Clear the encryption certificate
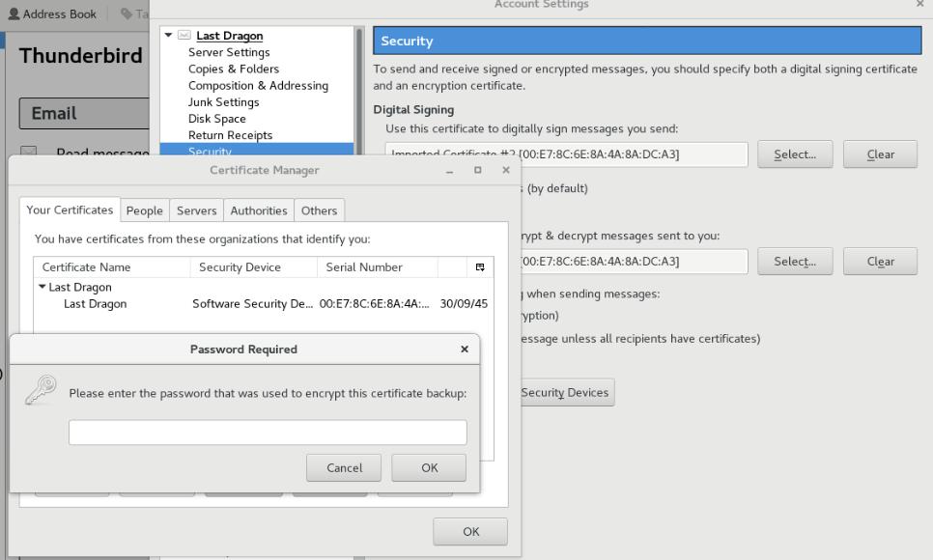 pyautogui.click(x=880, y=262)
